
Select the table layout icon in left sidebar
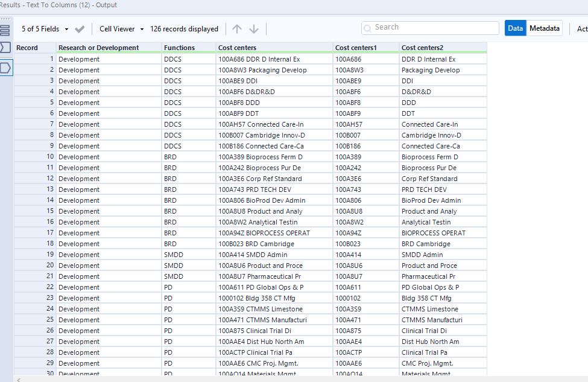click(6, 29)
